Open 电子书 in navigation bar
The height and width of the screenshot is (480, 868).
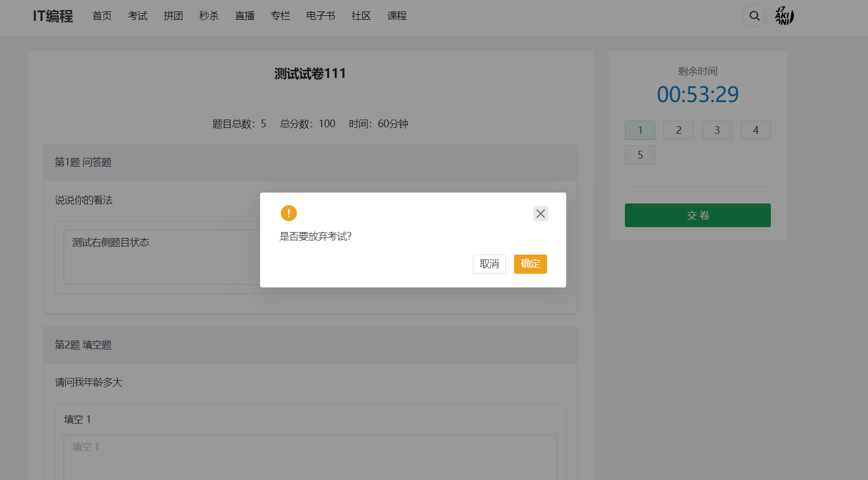(321, 16)
